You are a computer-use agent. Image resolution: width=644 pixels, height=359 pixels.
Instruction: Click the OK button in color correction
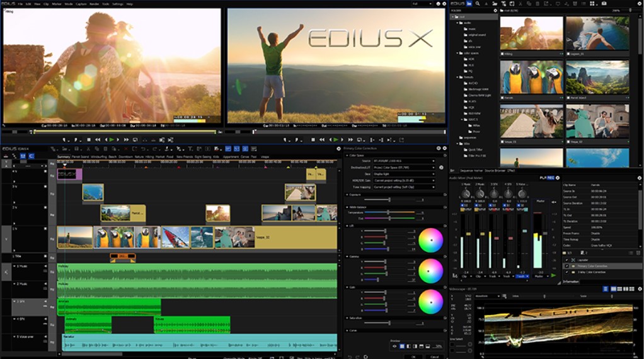click(x=413, y=356)
